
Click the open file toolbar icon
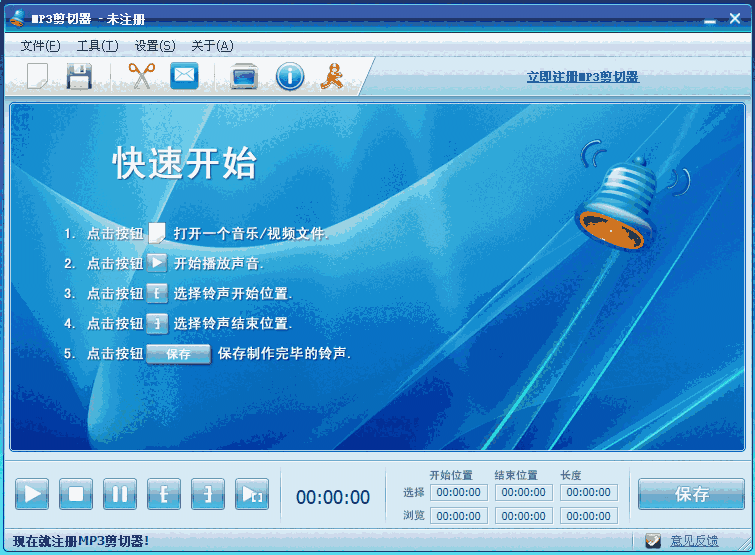(x=37, y=76)
